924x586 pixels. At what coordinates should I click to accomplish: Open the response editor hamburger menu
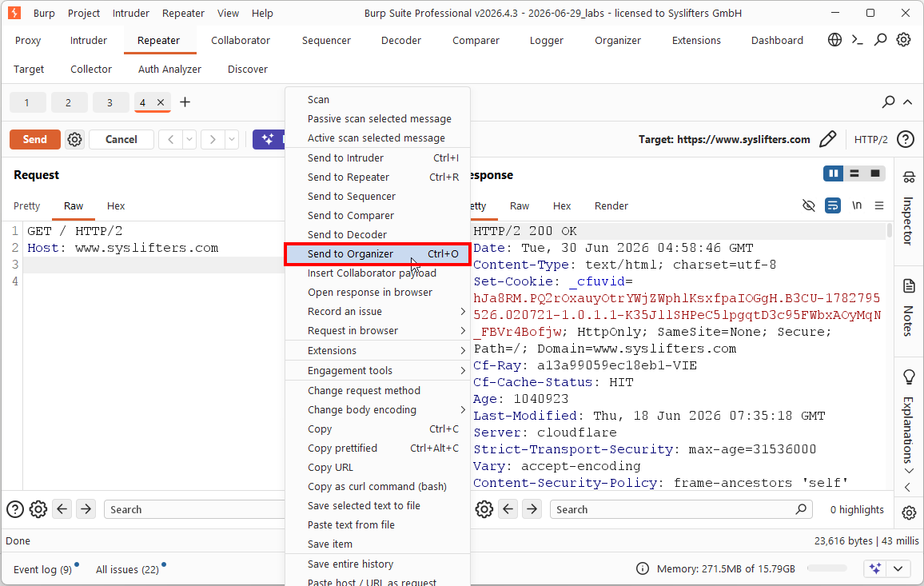[x=879, y=205]
